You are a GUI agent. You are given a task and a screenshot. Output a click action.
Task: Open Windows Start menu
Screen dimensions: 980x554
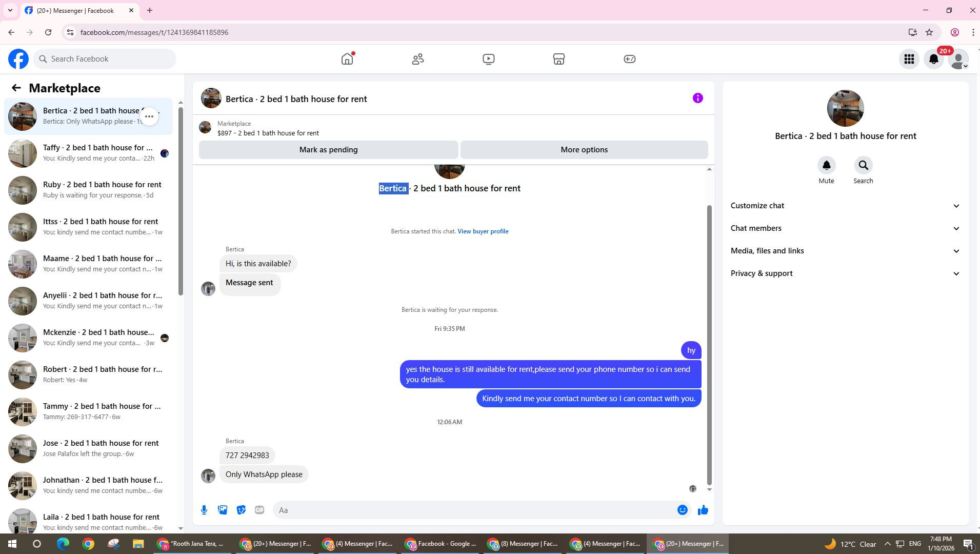pyautogui.click(x=12, y=544)
